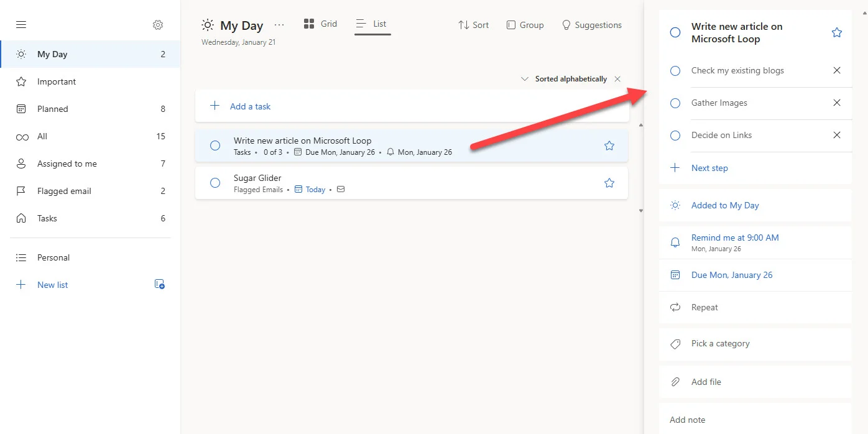Click Wednesday, January 21 date text
This screenshot has height=434, width=868.
(x=238, y=42)
